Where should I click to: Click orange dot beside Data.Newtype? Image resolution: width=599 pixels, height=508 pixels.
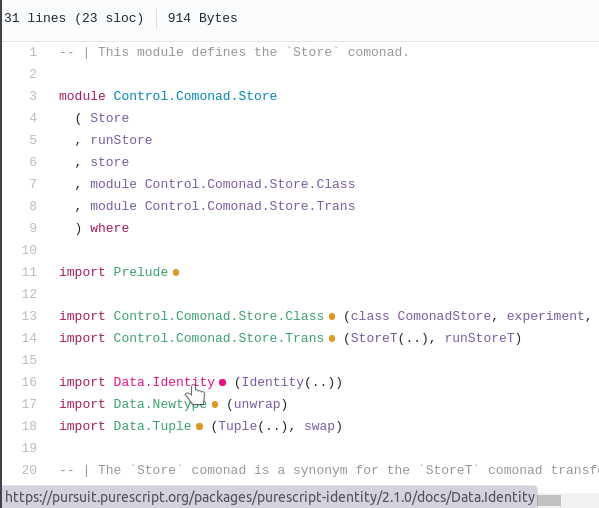coord(215,404)
